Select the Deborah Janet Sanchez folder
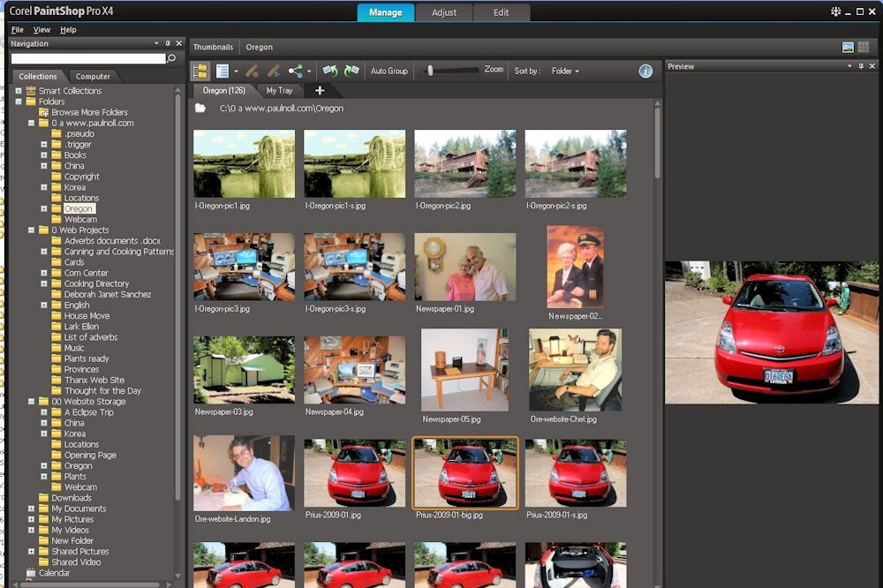Image resolution: width=883 pixels, height=588 pixels. tap(108, 295)
